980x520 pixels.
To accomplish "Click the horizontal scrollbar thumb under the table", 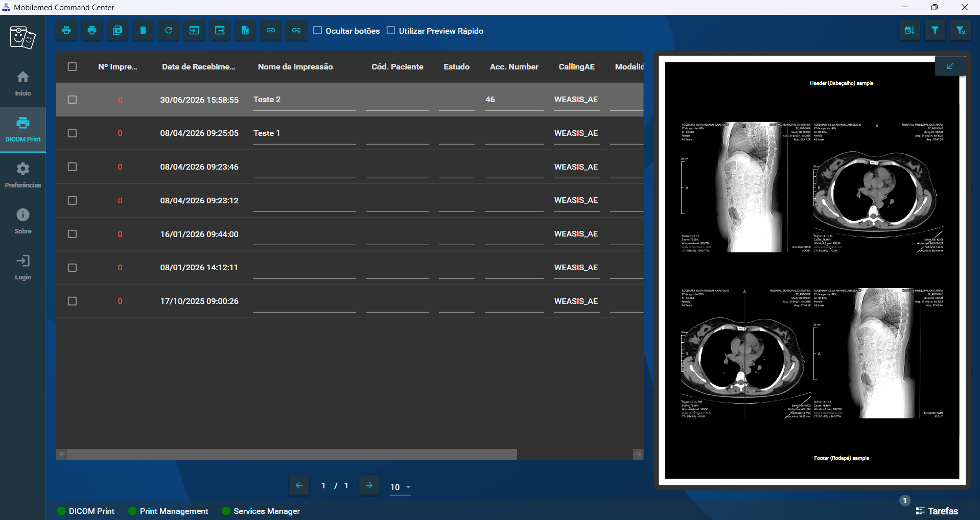I will 292,454.
